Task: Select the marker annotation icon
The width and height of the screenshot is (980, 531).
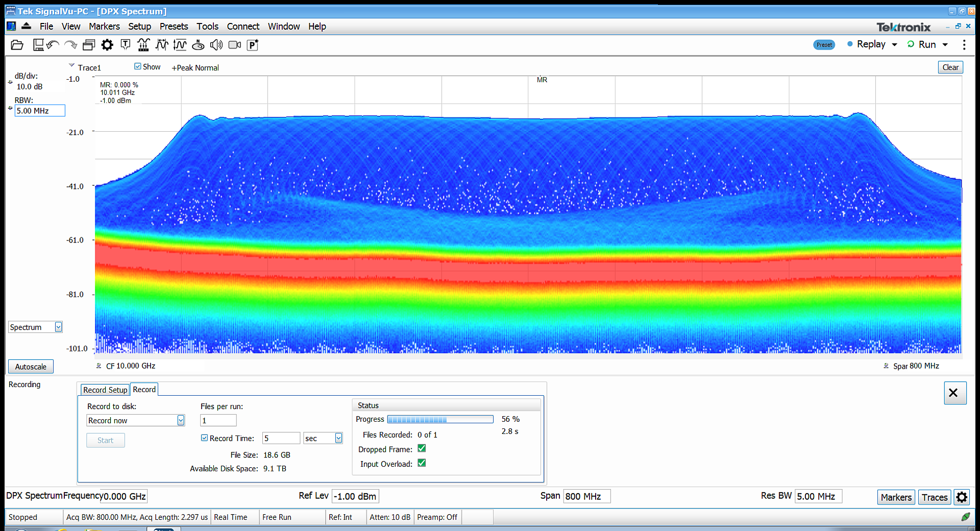Action: click(125, 45)
